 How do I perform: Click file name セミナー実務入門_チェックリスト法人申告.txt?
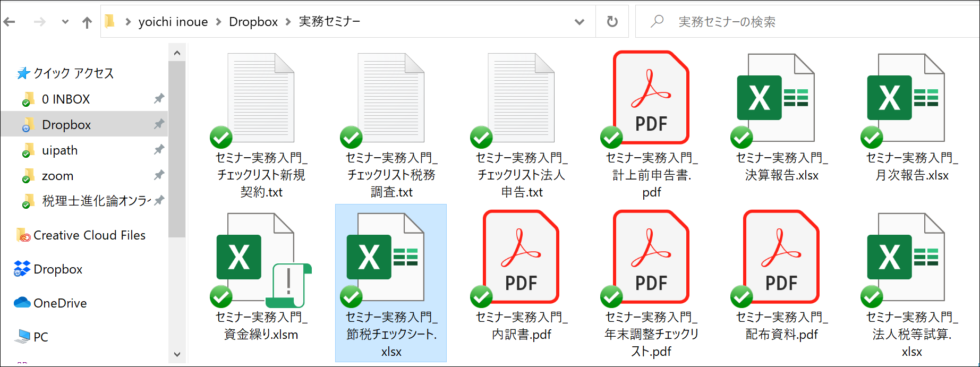point(522,175)
